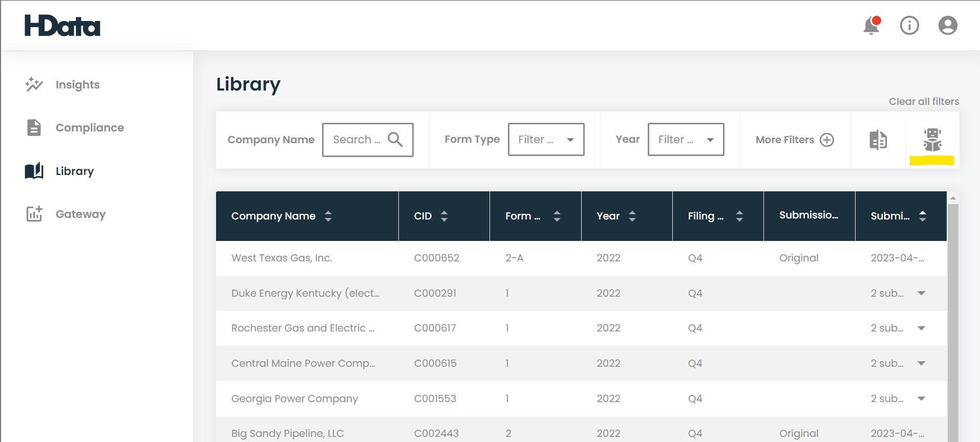Click the Insights sparkle icon
Screen dimensions: 980x442
click(34, 84)
